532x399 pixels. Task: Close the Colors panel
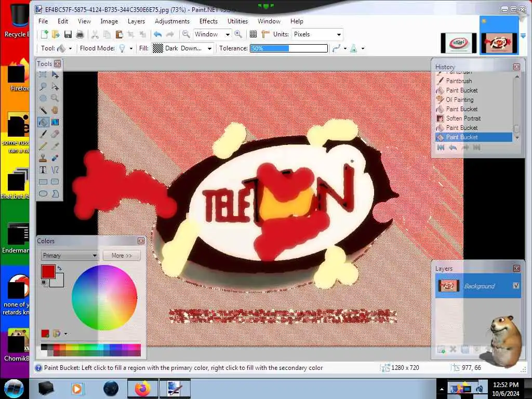[141, 241]
